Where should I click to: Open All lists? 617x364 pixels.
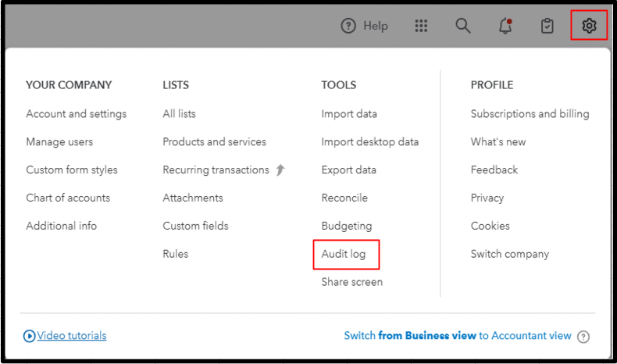(179, 114)
